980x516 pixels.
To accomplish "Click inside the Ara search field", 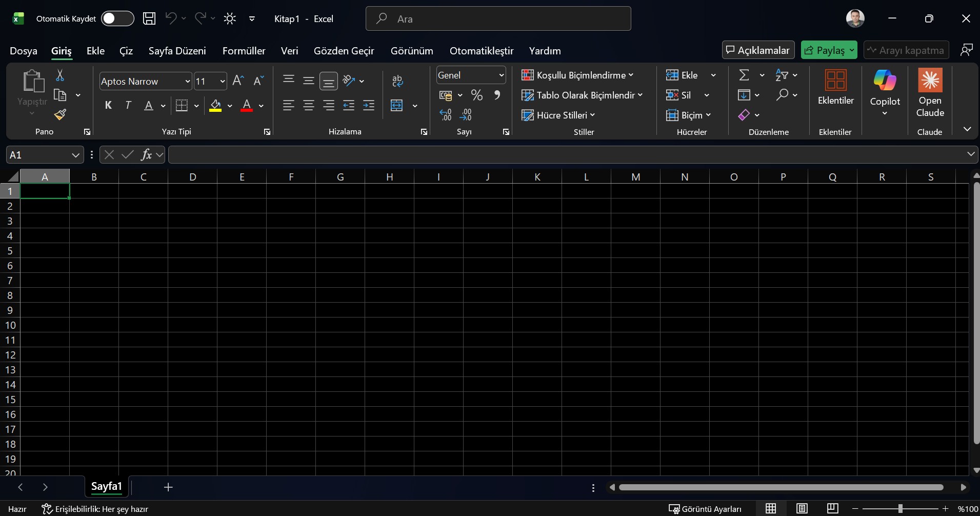I will (x=497, y=18).
